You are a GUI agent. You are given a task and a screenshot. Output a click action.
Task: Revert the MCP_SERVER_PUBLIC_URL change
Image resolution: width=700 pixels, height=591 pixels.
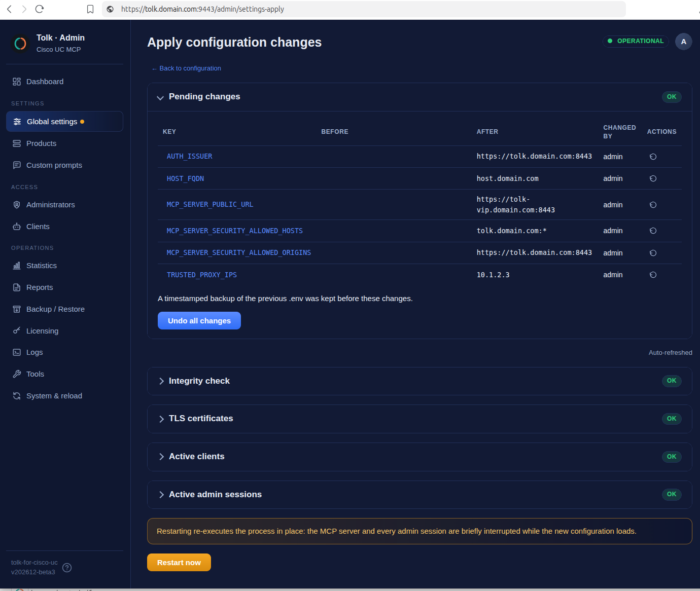653,205
